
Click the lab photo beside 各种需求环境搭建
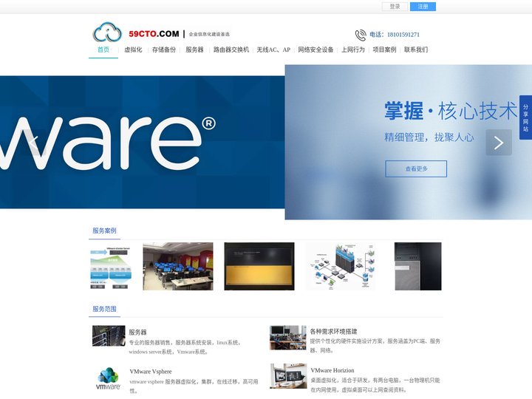coord(288,338)
